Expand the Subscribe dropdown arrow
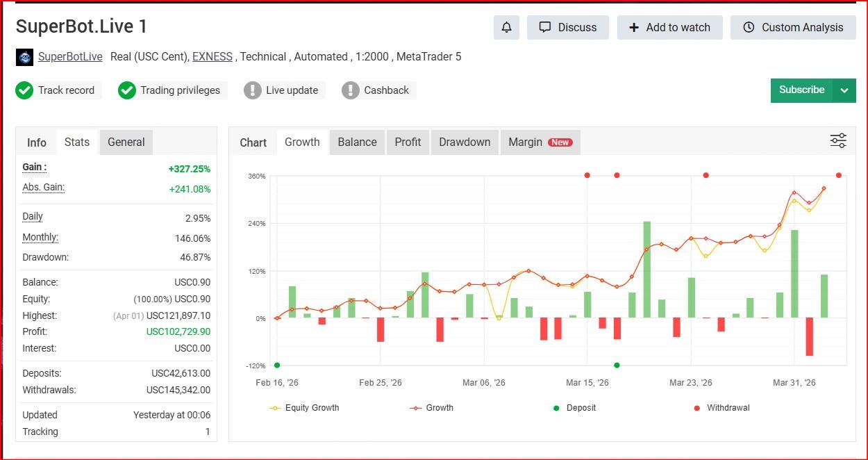 [844, 90]
